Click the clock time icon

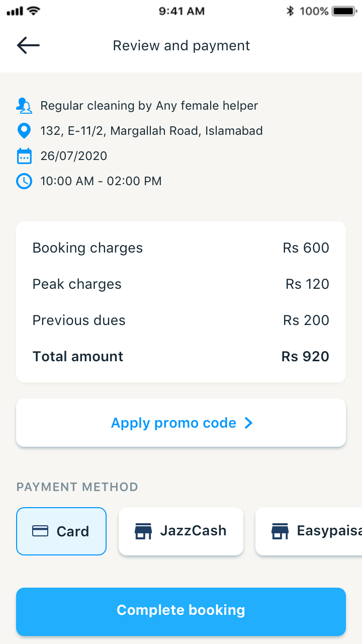point(24,181)
